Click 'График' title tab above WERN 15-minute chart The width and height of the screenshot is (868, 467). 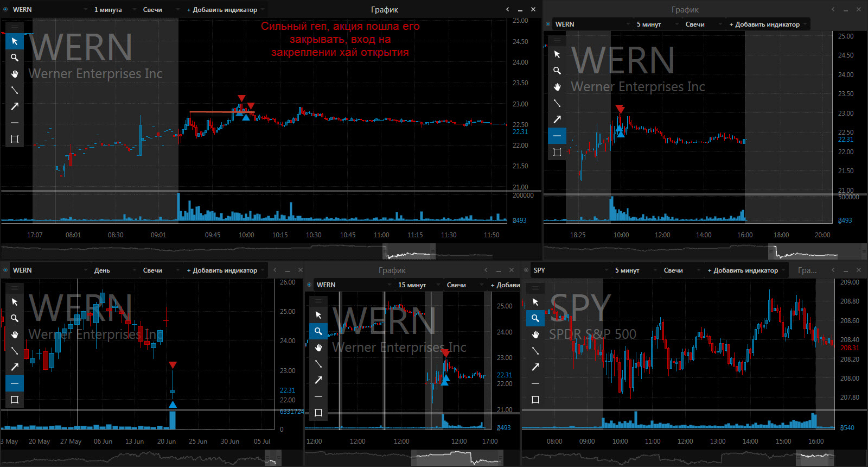tap(392, 270)
